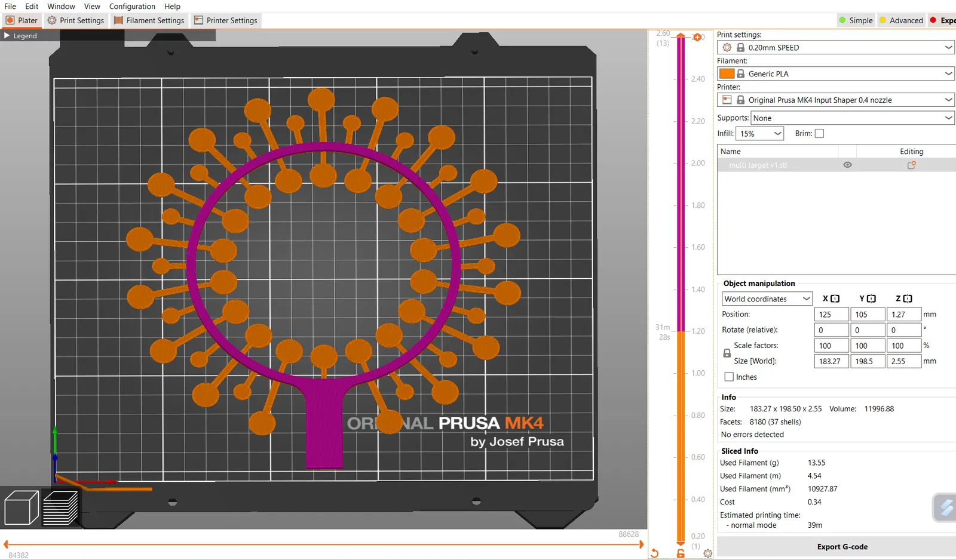Click the scale factors lock icon
The width and height of the screenshot is (956, 560).
727,353
